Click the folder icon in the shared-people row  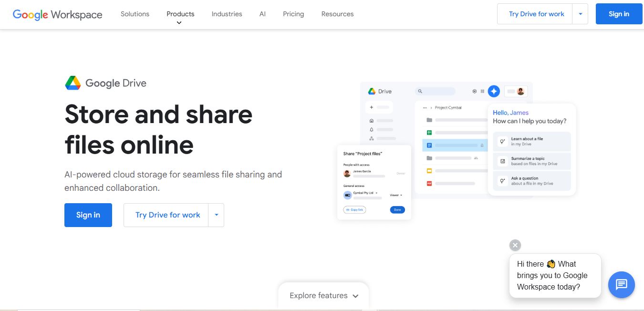(429, 158)
